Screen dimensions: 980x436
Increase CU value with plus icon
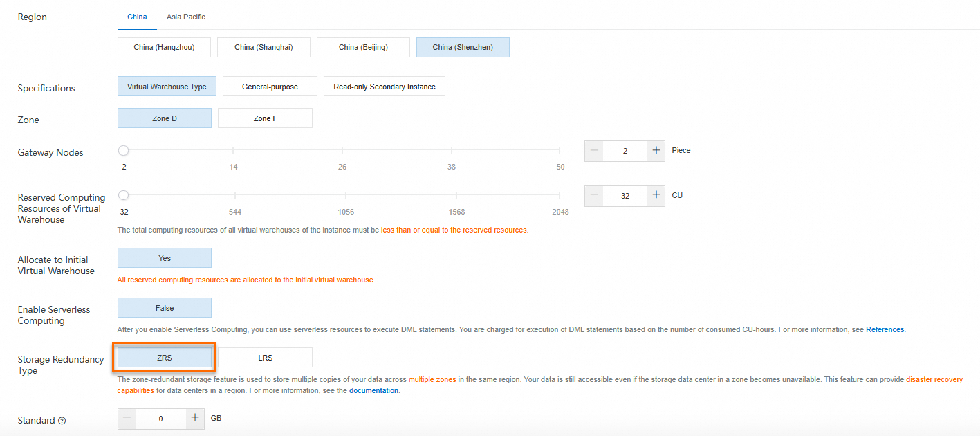[656, 196]
